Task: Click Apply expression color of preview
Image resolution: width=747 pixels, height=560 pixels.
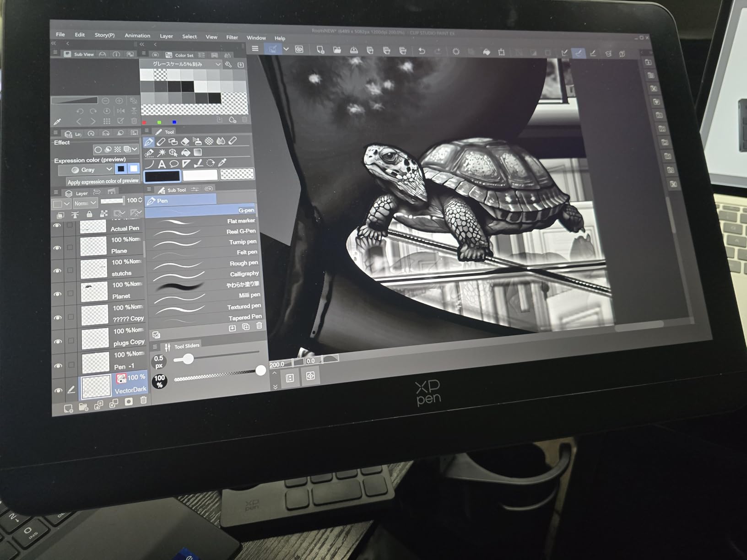Action: point(103,182)
